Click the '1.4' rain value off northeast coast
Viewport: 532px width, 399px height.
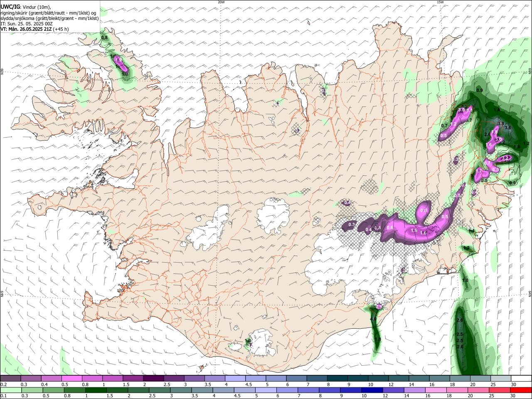click(497, 110)
